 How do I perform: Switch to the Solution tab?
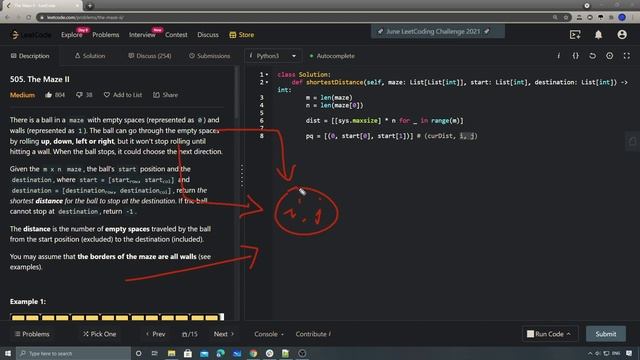click(x=90, y=56)
